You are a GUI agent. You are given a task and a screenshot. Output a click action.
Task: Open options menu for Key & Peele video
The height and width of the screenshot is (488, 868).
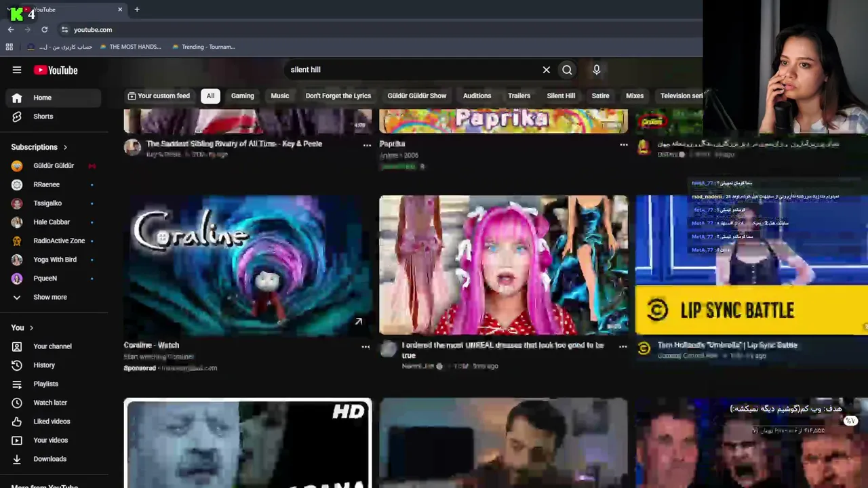[367, 145]
